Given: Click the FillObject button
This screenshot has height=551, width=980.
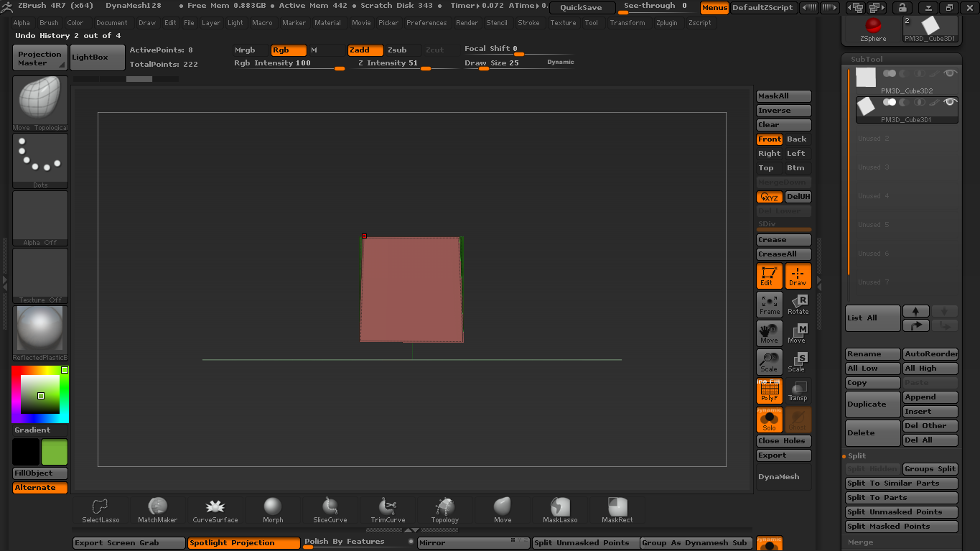Looking at the screenshot, I should click(40, 473).
